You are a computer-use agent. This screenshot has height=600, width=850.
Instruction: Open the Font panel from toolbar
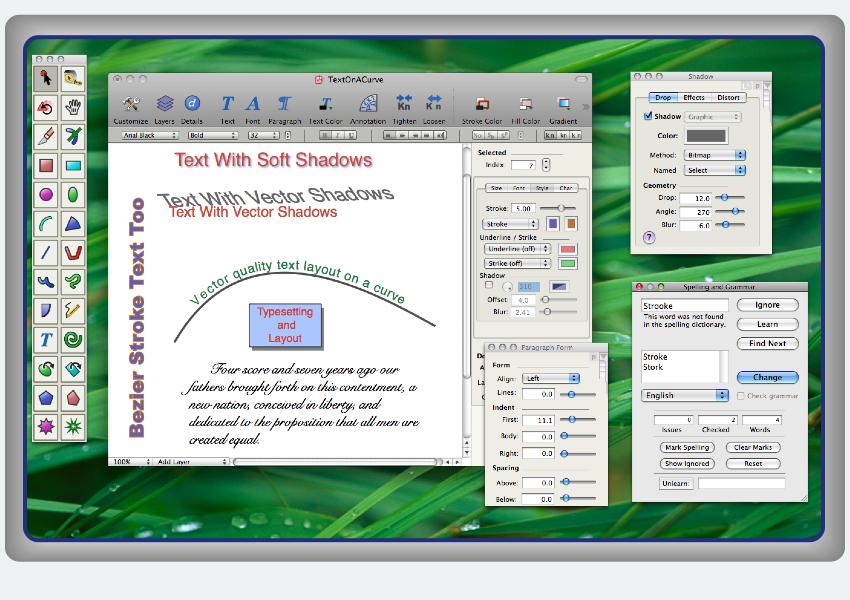253,109
